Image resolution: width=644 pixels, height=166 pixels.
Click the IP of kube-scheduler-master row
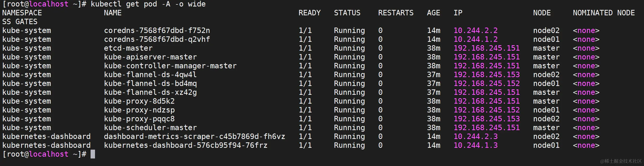pyautogui.click(x=487, y=128)
